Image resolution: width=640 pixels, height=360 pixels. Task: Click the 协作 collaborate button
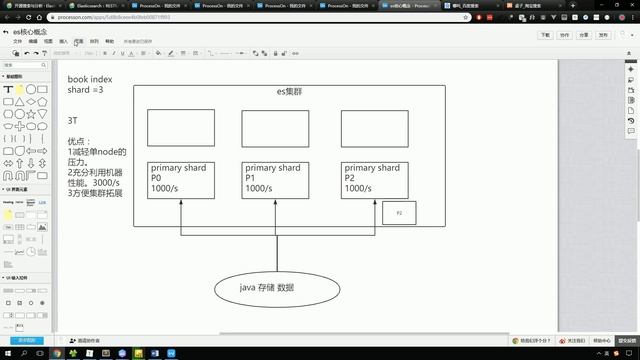tap(564, 35)
